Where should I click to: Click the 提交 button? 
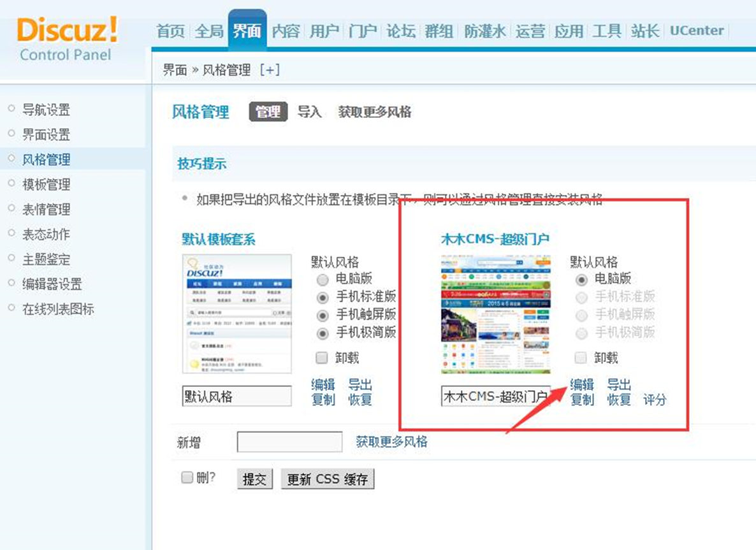(x=254, y=479)
